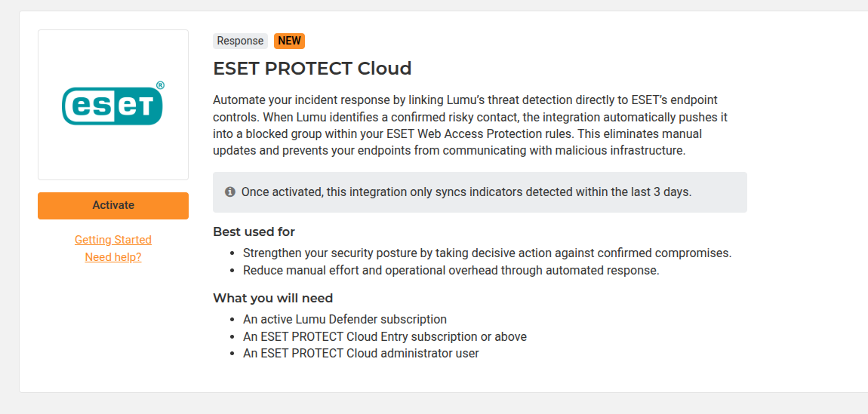The height and width of the screenshot is (414, 868).
Task: Click the ESET PROTECT Cloud title heading
Action: coord(312,69)
